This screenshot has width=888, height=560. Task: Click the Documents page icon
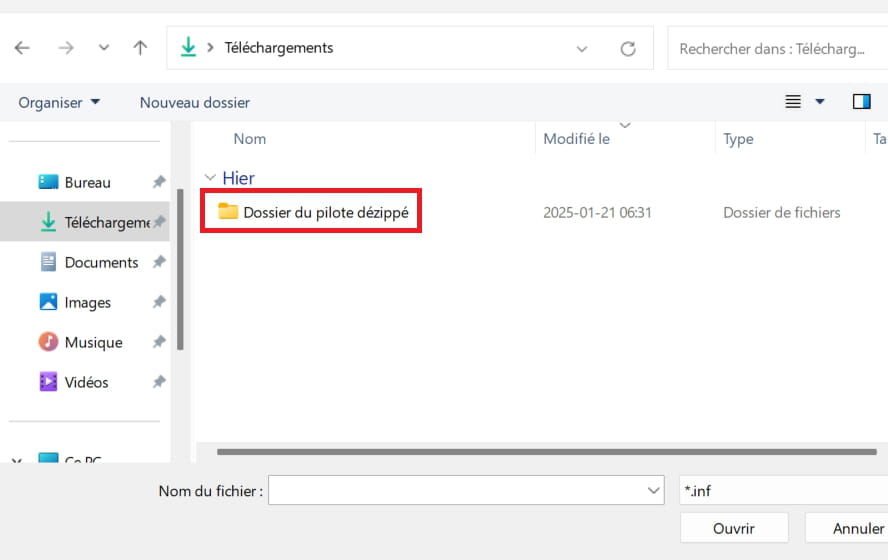click(48, 262)
